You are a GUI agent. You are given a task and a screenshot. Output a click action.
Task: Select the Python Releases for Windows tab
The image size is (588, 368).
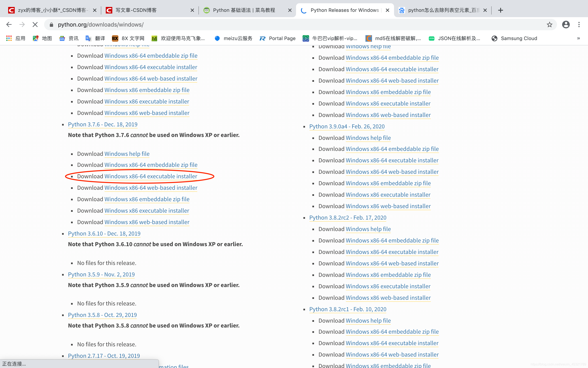(345, 10)
